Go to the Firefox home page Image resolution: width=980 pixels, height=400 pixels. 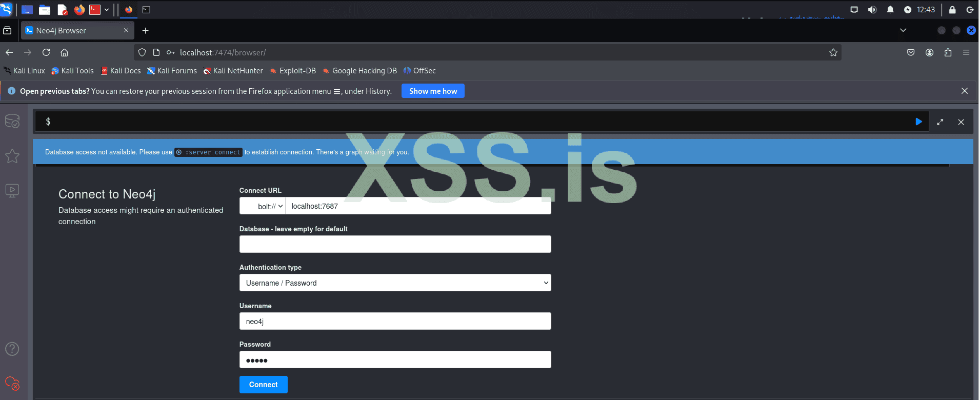(65, 52)
